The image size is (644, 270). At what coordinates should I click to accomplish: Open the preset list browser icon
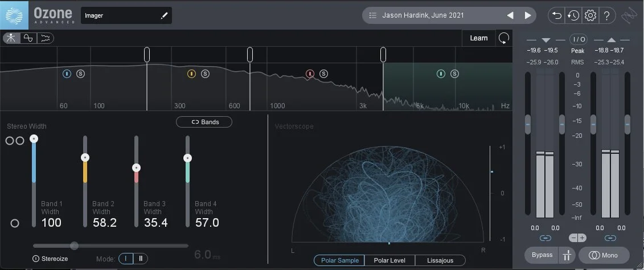pos(373,15)
